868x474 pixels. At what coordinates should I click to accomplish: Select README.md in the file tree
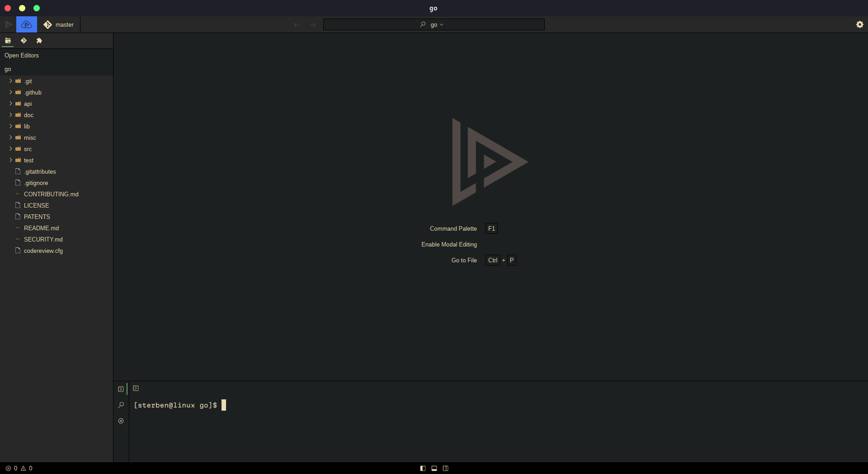[41, 228]
